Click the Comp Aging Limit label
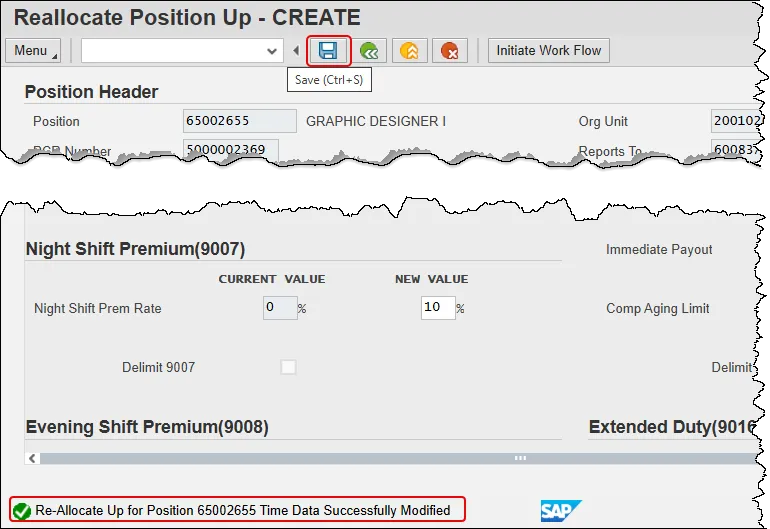Image resolution: width=770 pixels, height=529 pixels. 658,308
